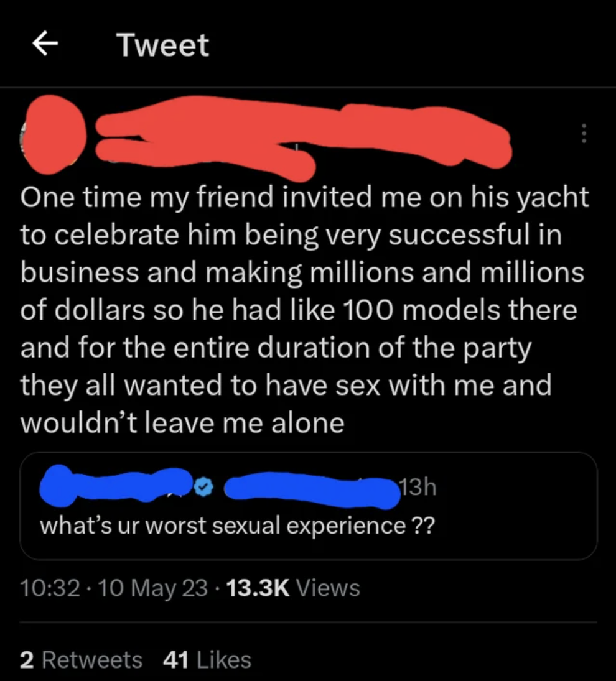Open the tweet options three-dot menu
The height and width of the screenshot is (681, 616).
(584, 134)
